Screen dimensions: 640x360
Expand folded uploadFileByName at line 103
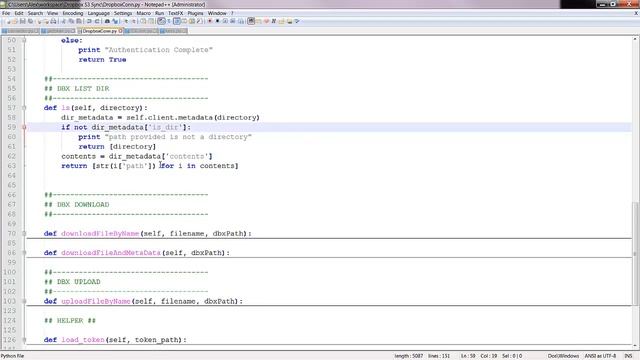pos(24,301)
